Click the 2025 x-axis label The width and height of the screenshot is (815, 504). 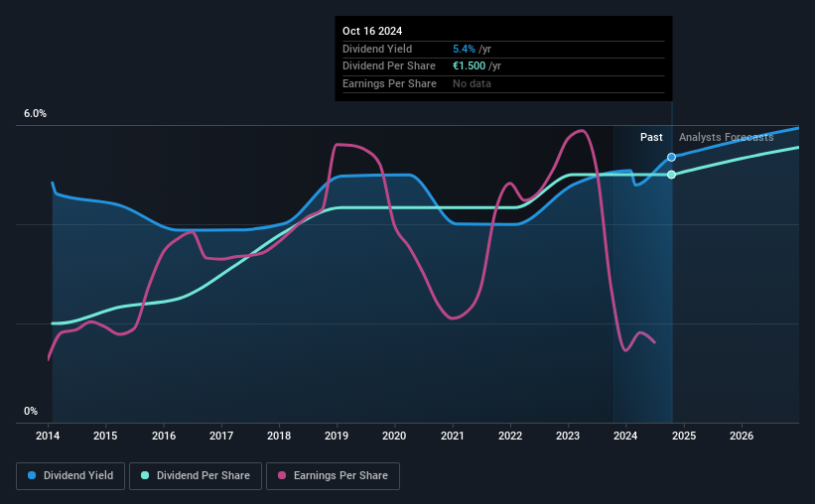(684, 436)
